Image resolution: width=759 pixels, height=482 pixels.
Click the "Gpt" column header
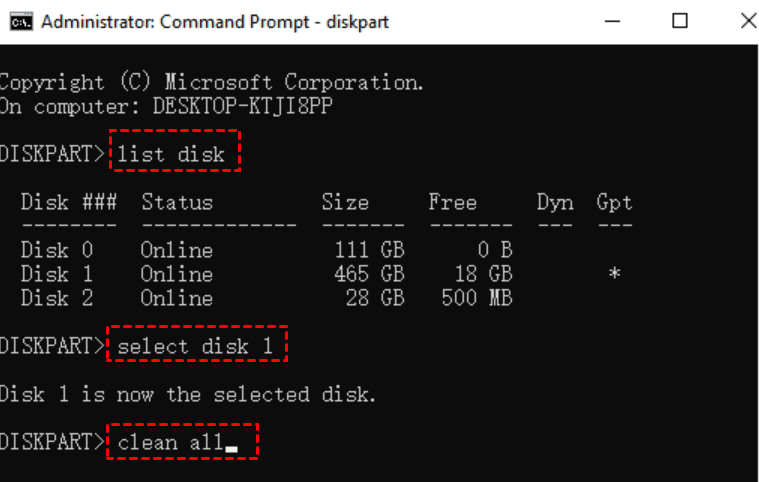614,202
